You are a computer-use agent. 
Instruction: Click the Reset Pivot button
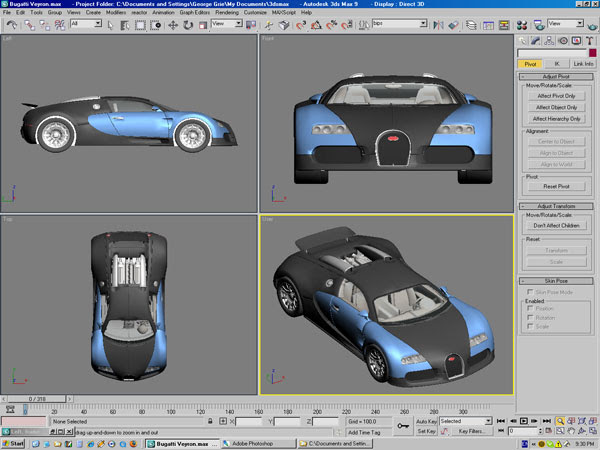[x=557, y=187]
